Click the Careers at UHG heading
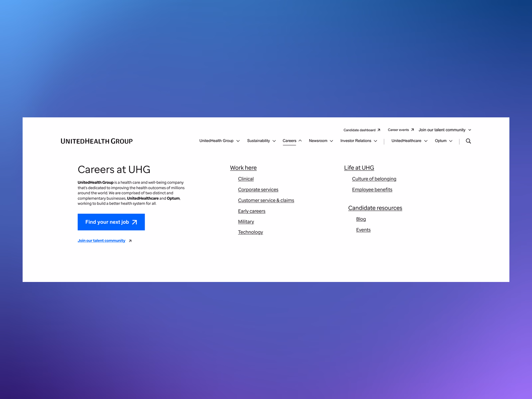The image size is (532, 399). pos(114,170)
